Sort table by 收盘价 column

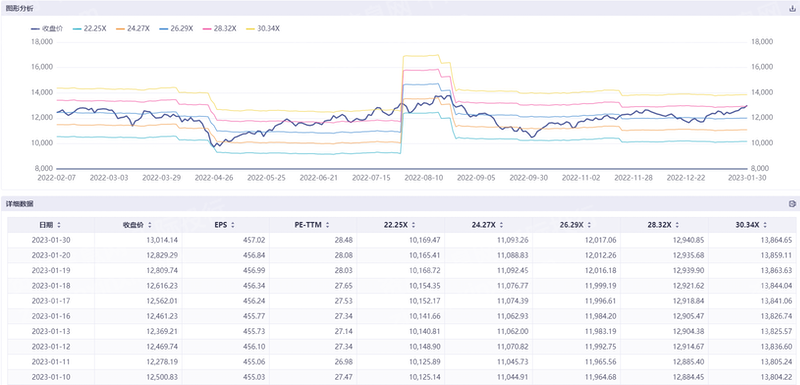[138, 225]
